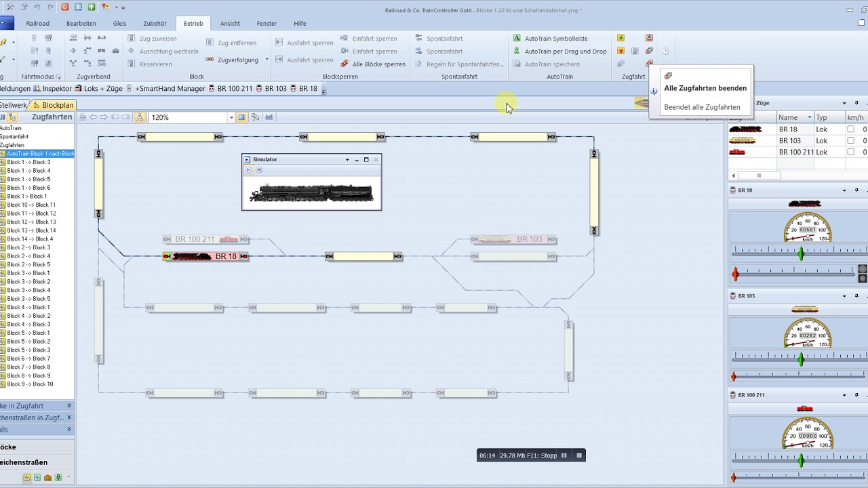Image resolution: width=868 pixels, height=488 pixels.
Task: Open the Zubehör ribbon tab
Action: (155, 23)
